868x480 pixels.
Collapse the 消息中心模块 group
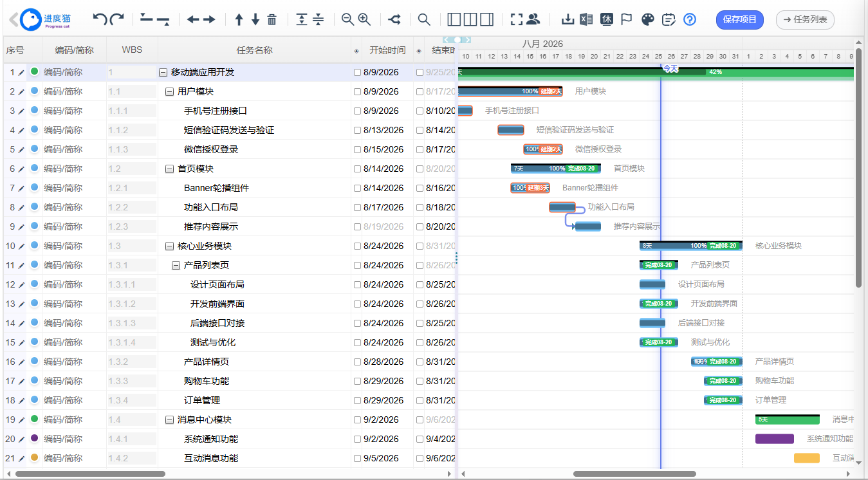click(169, 420)
